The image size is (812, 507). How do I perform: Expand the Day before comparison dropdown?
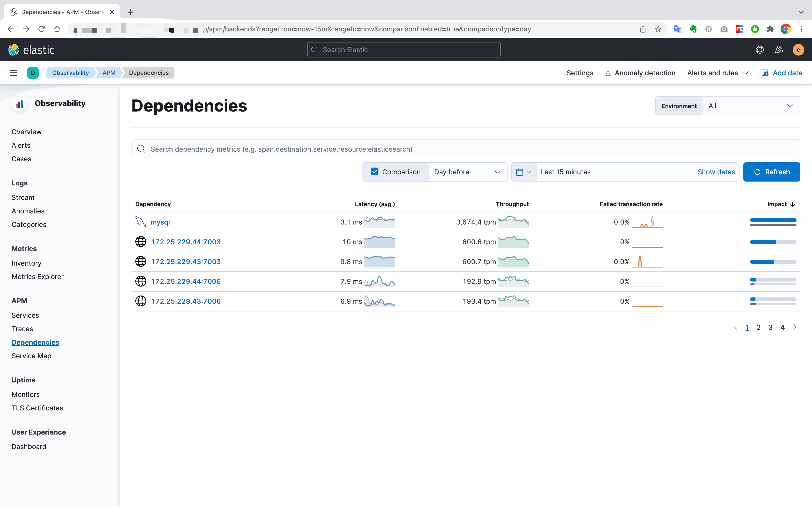467,172
